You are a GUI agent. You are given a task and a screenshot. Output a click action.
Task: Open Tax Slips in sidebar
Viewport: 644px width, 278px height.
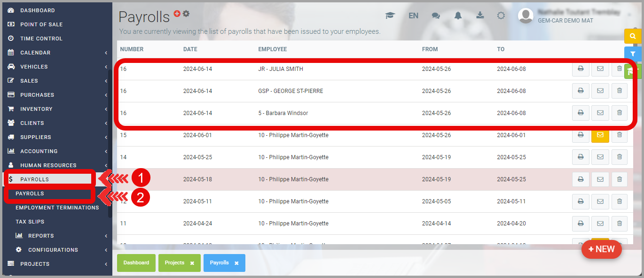(30, 222)
